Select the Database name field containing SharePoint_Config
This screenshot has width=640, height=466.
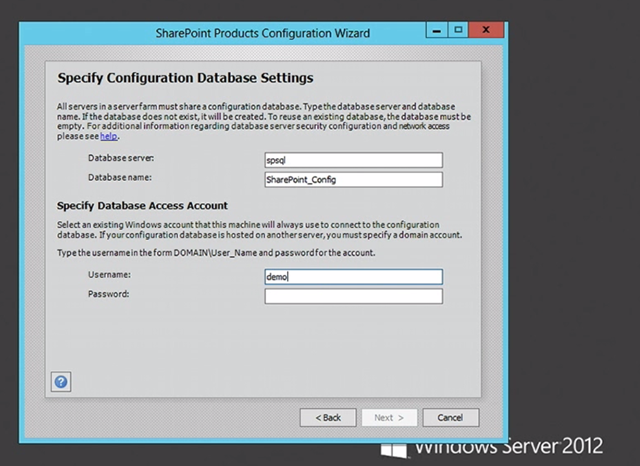353,180
